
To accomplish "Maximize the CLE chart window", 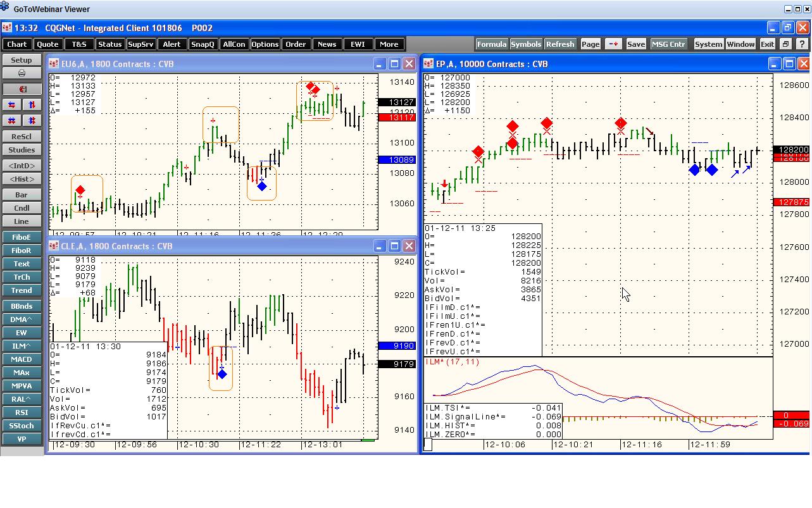I will pyautogui.click(x=394, y=246).
